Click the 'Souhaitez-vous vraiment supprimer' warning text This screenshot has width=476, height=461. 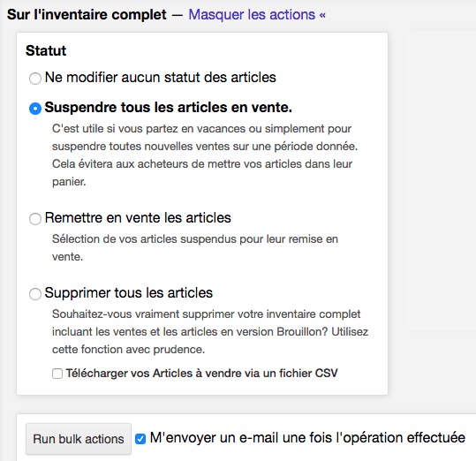[x=210, y=331]
